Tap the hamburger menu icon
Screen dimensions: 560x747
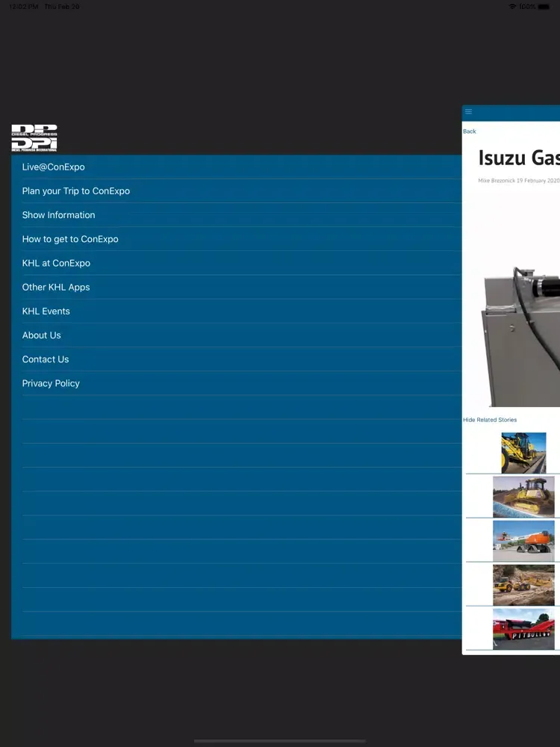pyautogui.click(x=469, y=111)
